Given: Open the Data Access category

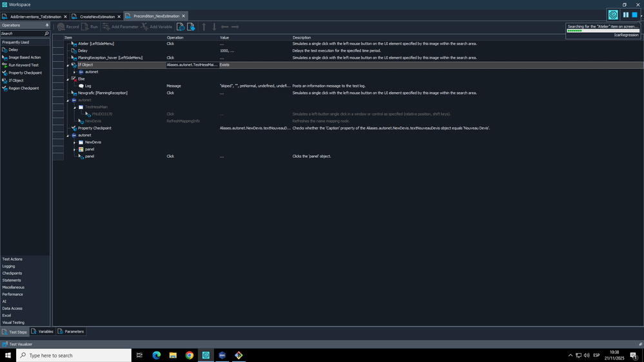Looking at the screenshot, I should (12, 309).
